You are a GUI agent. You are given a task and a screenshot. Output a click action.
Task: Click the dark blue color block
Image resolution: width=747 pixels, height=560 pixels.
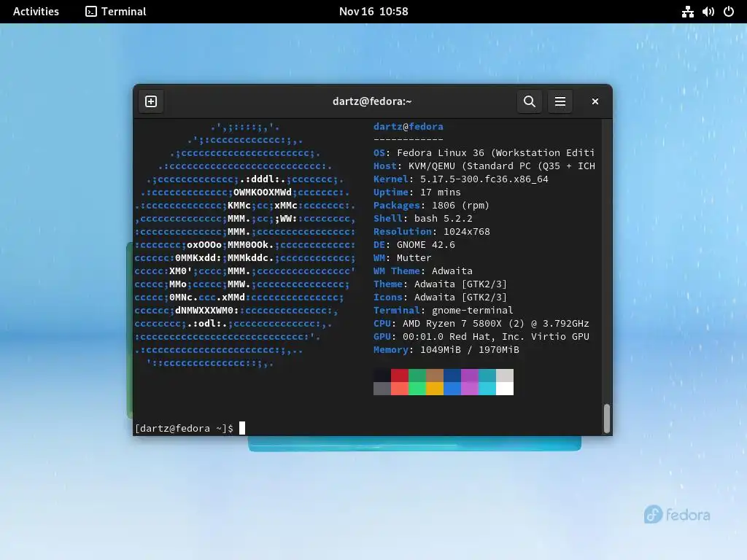[x=452, y=376]
